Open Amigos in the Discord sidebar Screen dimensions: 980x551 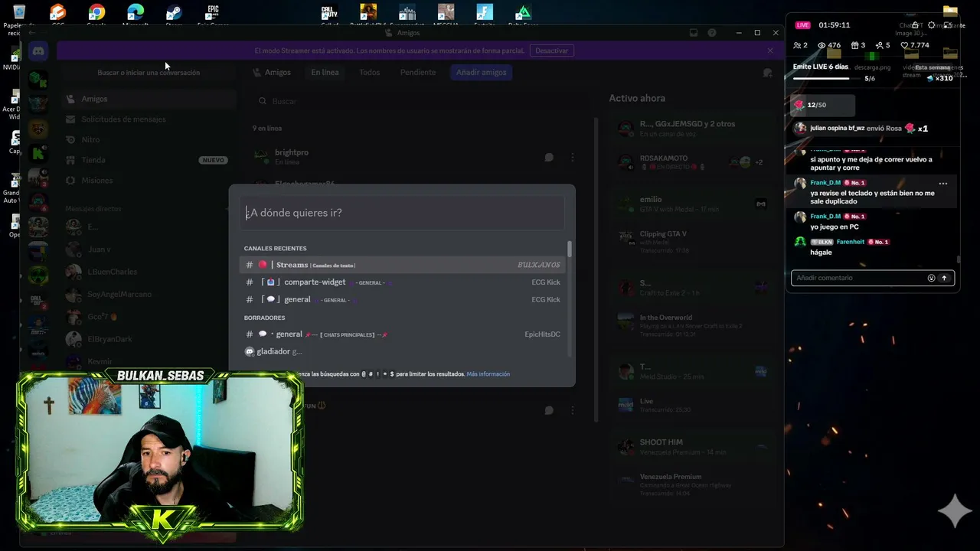tap(149, 99)
